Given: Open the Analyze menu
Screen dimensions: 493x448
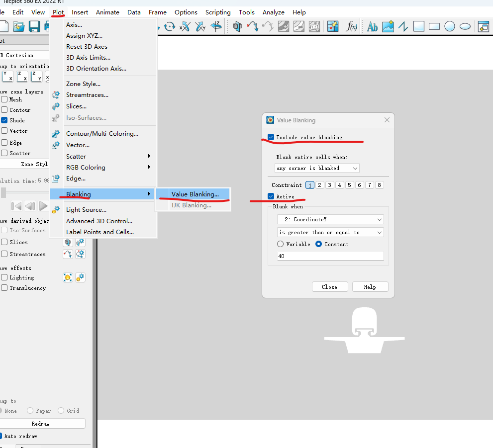Looking at the screenshot, I should [274, 12].
